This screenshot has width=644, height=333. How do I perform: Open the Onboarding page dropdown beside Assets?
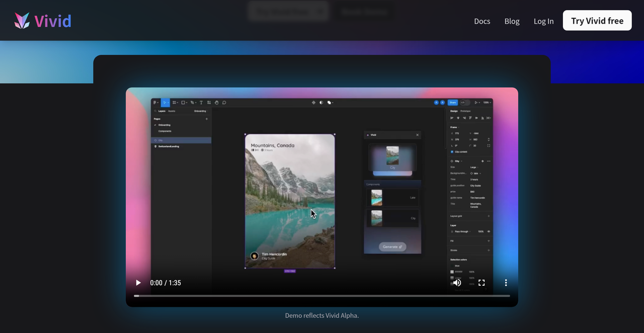[x=200, y=111]
